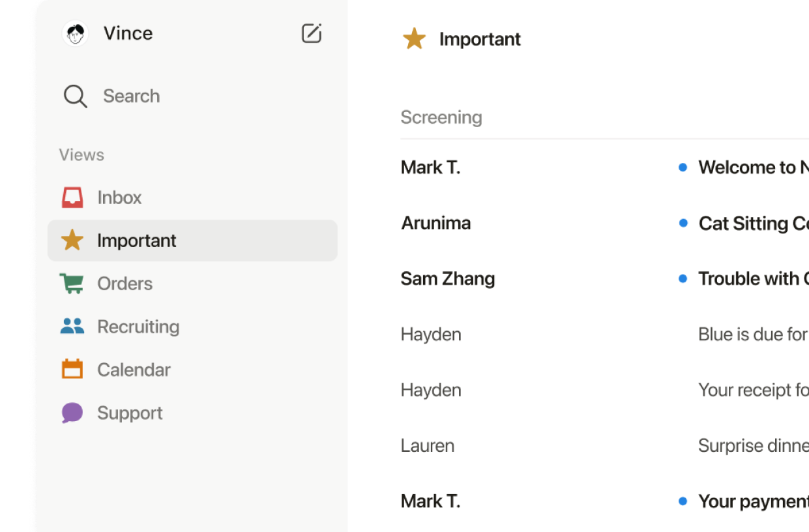Open the Inbox view
809x532 pixels.
click(x=119, y=198)
